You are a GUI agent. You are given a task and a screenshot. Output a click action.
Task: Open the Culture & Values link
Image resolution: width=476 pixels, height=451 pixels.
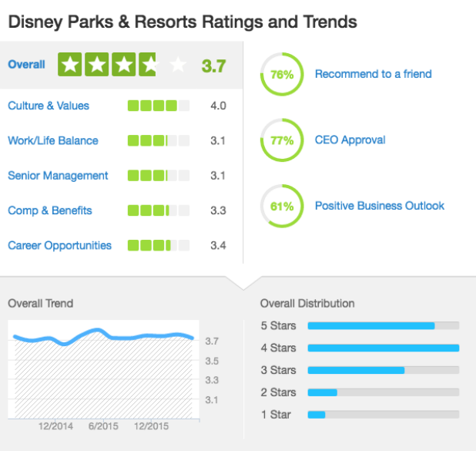click(49, 106)
